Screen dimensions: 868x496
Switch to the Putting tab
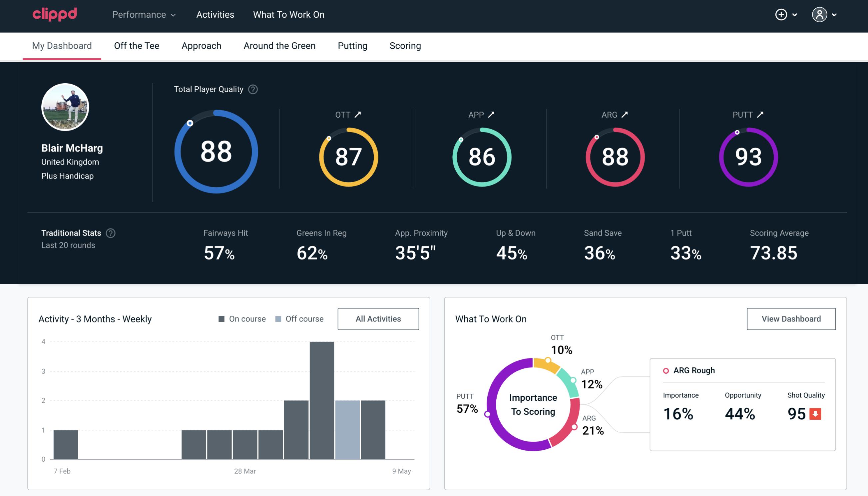(353, 45)
